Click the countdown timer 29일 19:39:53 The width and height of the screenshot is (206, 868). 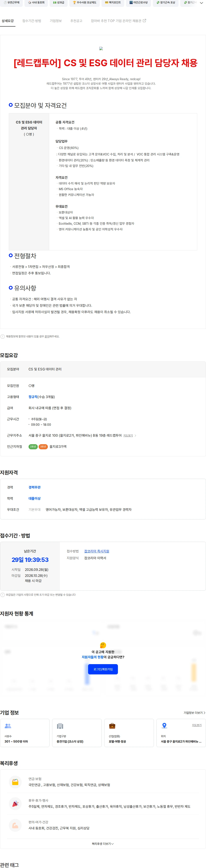[x=30, y=560]
